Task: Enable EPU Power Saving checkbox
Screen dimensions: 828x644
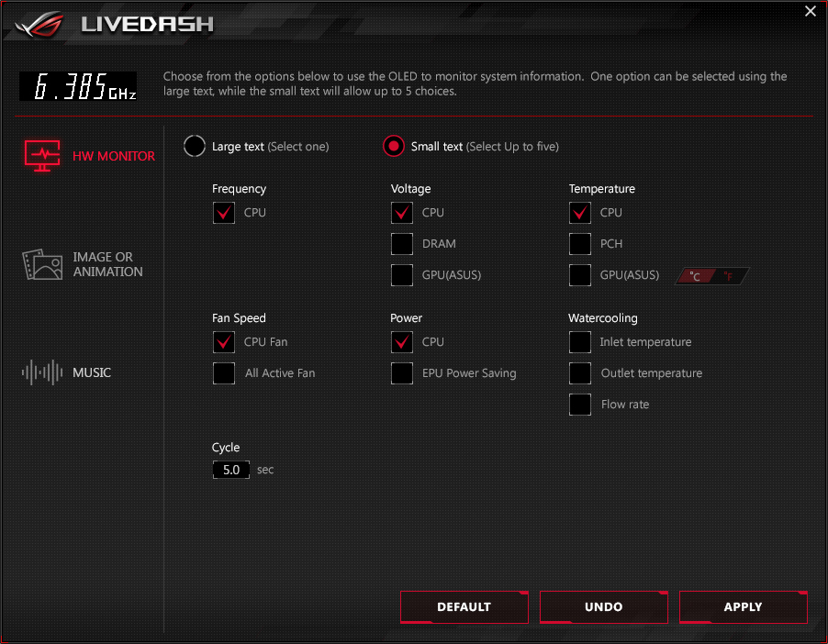Action: tap(402, 373)
